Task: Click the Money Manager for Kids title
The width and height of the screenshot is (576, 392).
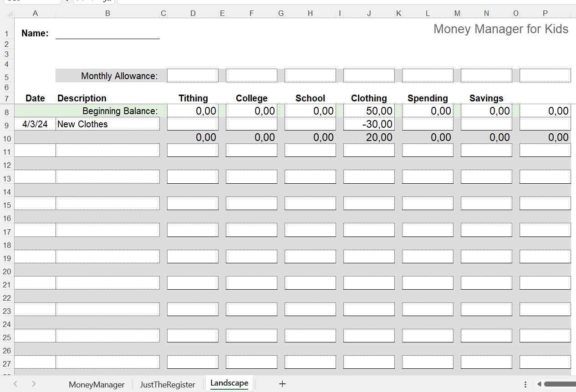Action: (501, 29)
